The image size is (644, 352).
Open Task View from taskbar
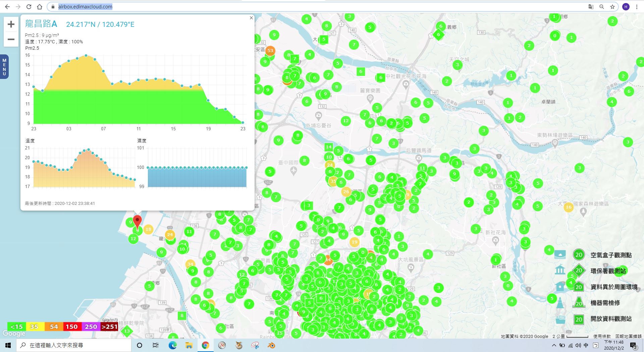156,345
